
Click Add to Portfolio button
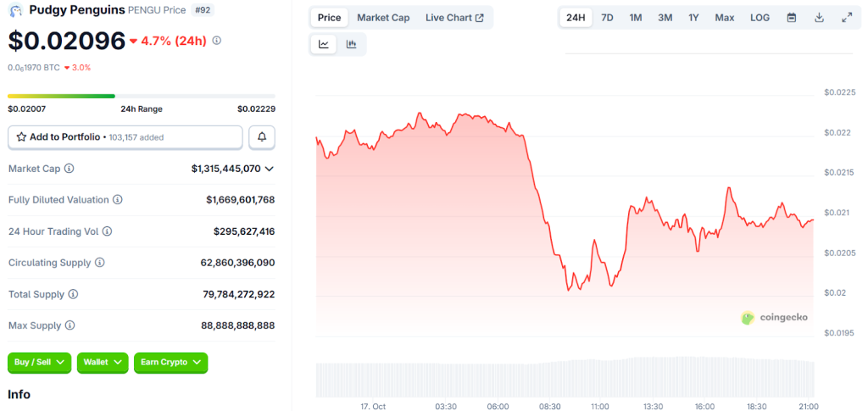[125, 136]
